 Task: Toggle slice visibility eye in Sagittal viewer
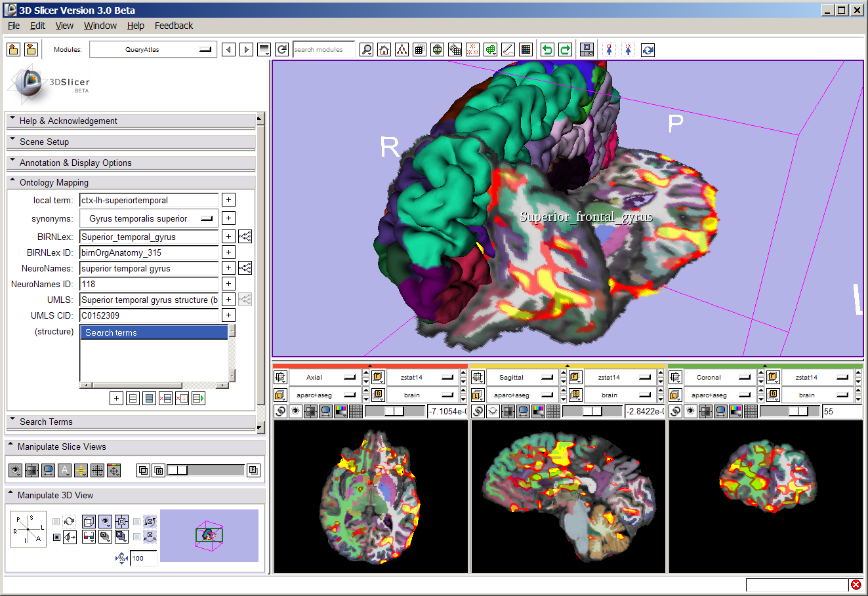(x=493, y=412)
